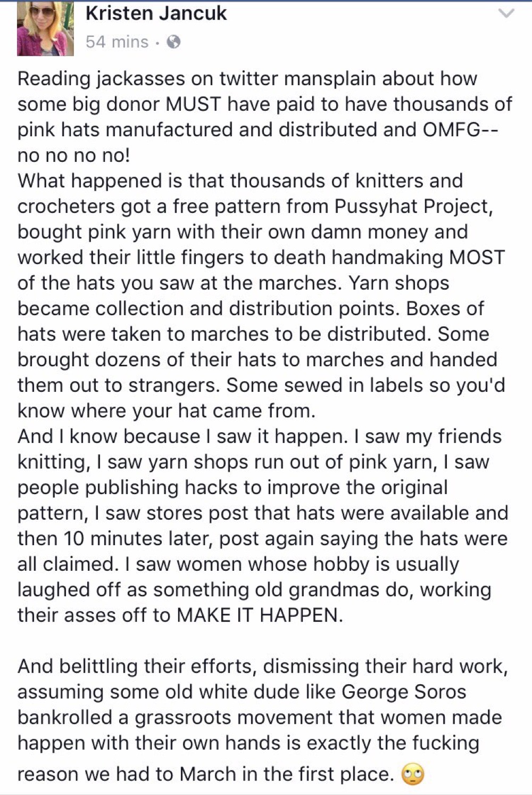Open the Kristen Jancuk profile name link

156,13
